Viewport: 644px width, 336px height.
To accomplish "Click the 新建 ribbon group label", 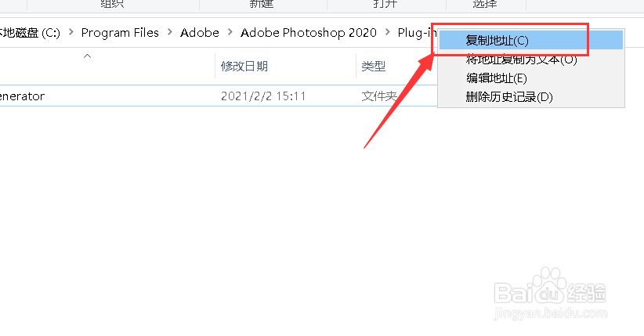I will click(262, 4).
